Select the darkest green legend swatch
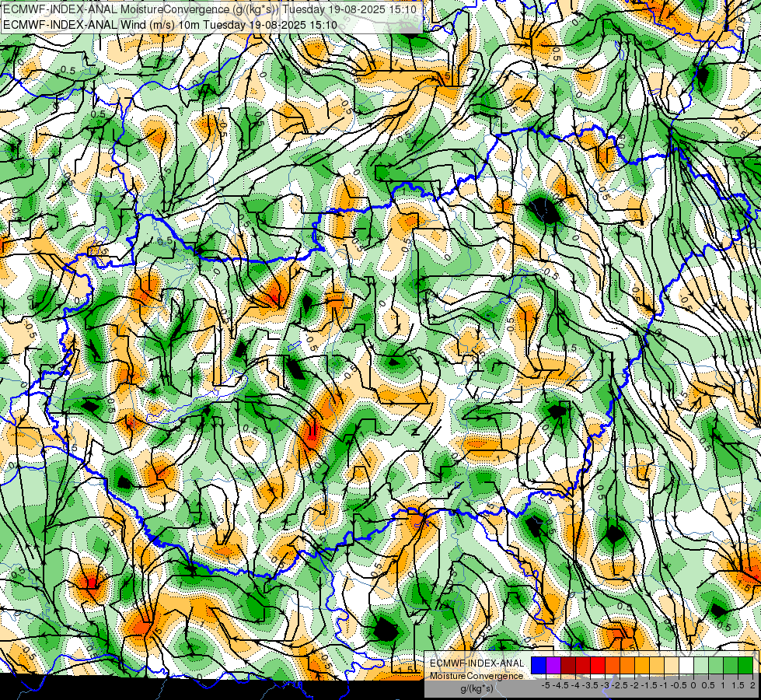 [x=745, y=666]
